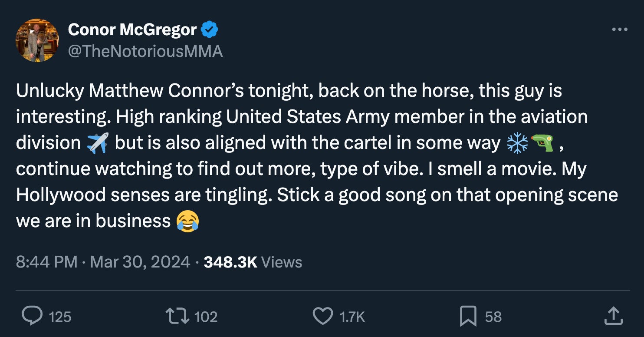
Task: Click the blue verified checkmark badge
Action: point(210,30)
